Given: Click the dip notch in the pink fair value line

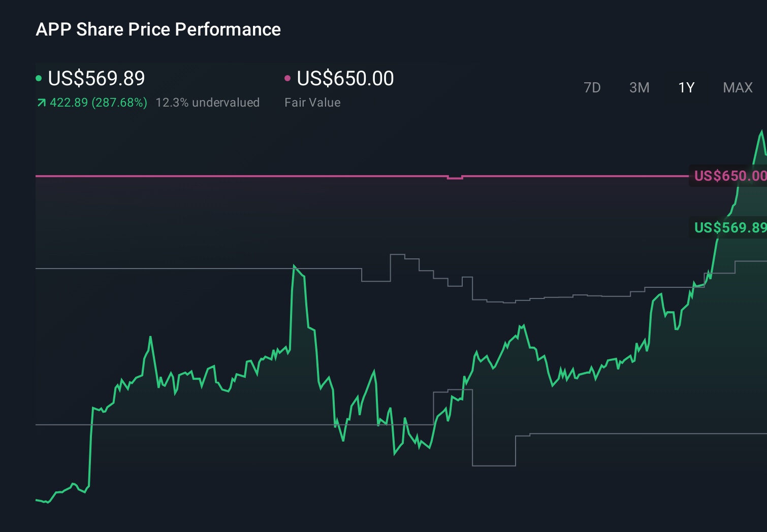Looking at the screenshot, I should (x=455, y=178).
